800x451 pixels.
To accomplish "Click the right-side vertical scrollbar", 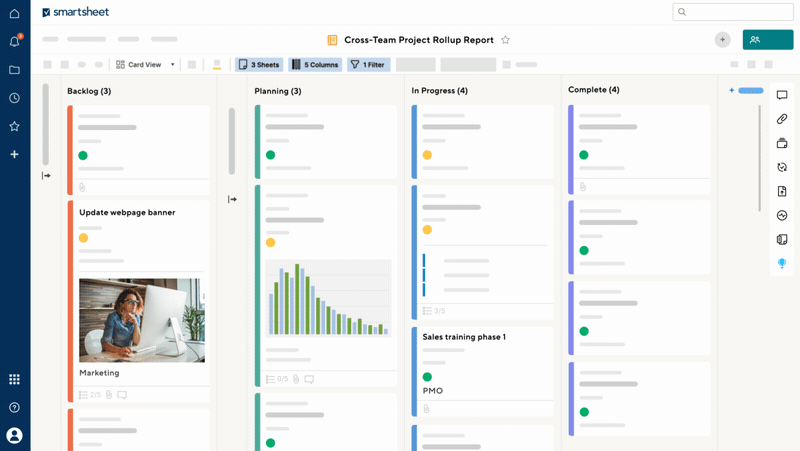I will [x=759, y=158].
